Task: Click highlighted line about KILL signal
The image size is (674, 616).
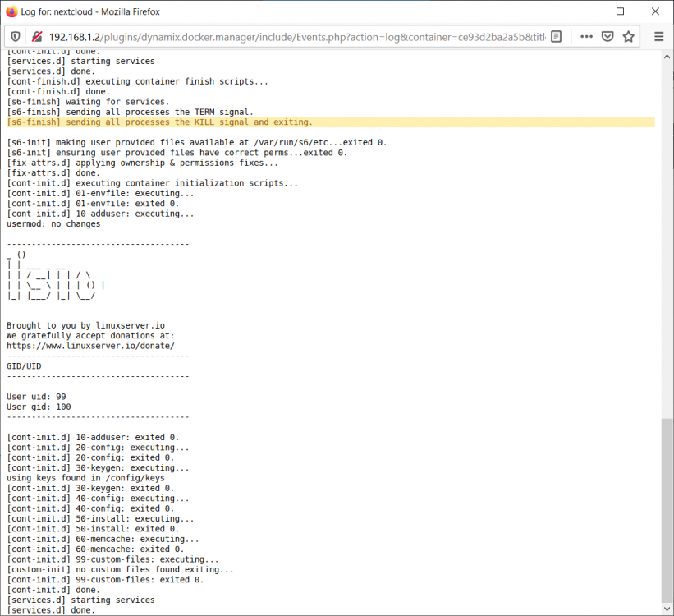Action: coord(331,122)
